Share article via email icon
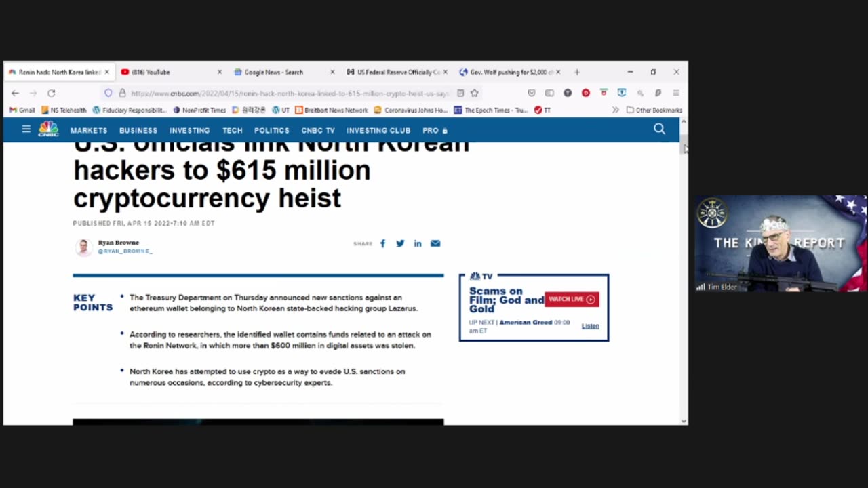Viewport: 868px width, 488px height. 435,243
